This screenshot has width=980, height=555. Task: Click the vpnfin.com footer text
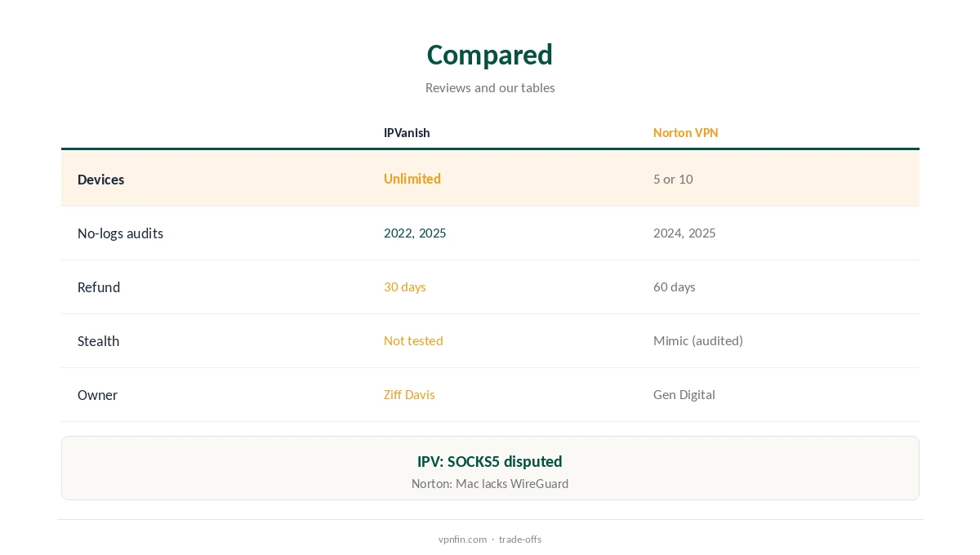[462, 539]
